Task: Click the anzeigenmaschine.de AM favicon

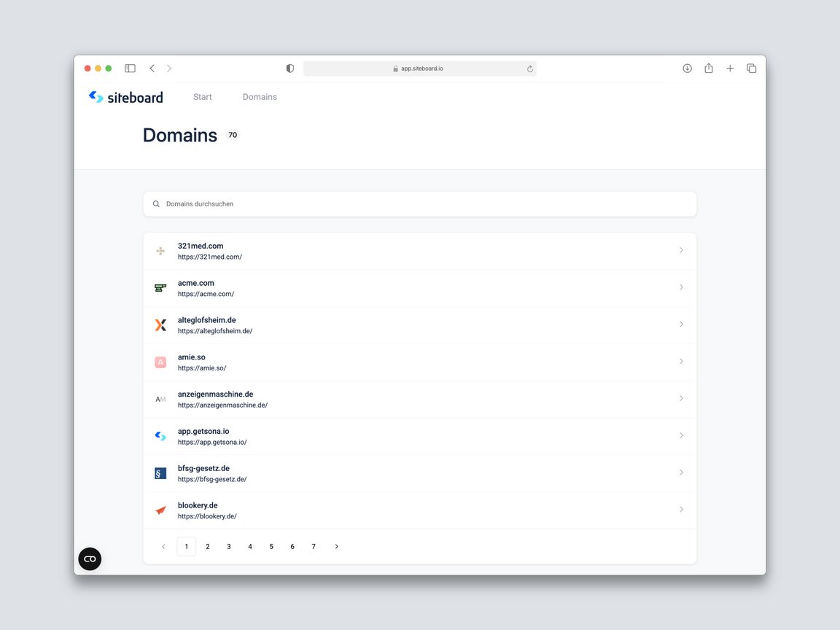Action: point(160,399)
